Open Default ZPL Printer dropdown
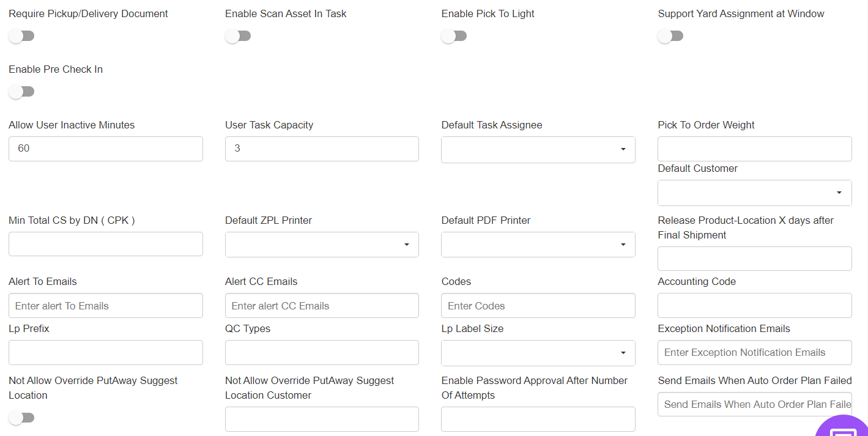Image resolution: width=868 pixels, height=436 pixels. (322, 245)
